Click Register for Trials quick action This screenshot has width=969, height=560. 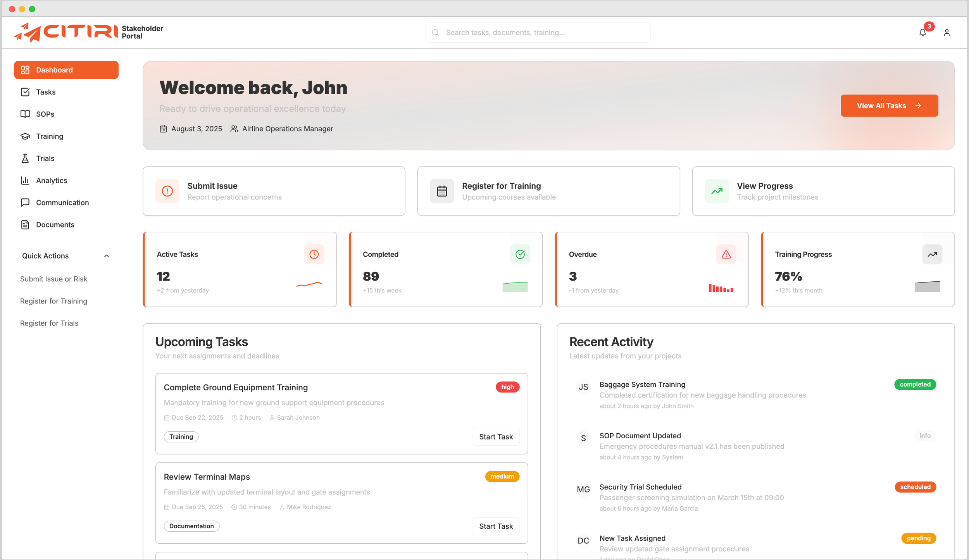click(49, 323)
